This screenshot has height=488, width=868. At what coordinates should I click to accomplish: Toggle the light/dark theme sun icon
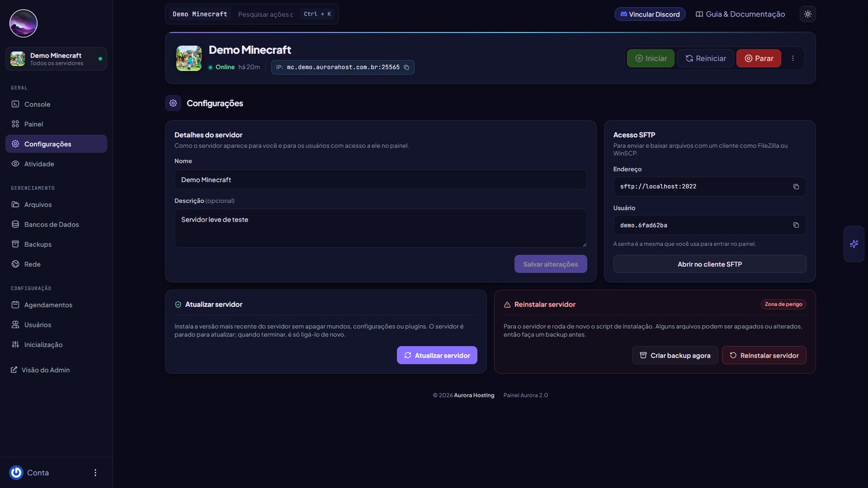(807, 14)
